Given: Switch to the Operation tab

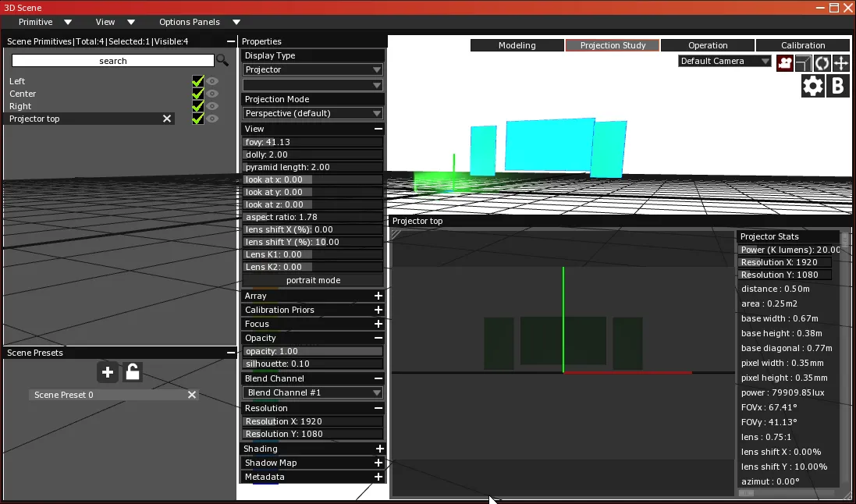Looking at the screenshot, I should tap(708, 45).
